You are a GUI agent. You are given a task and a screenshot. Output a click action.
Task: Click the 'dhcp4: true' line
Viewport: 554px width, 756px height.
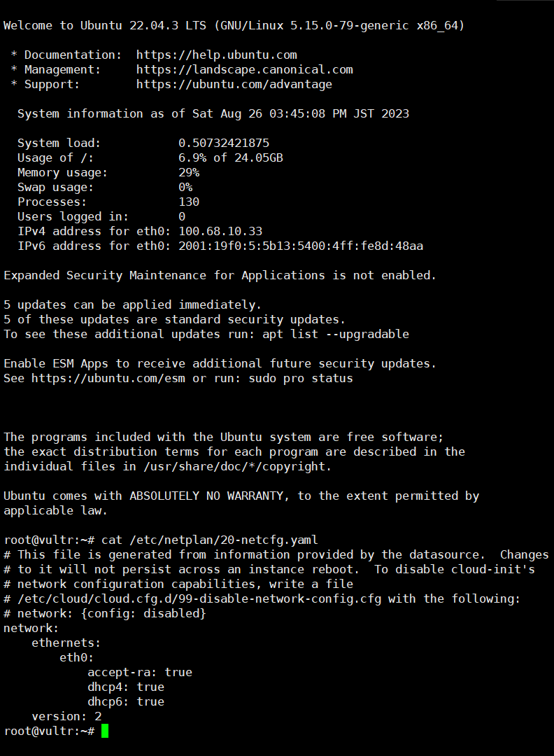[126, 687]
